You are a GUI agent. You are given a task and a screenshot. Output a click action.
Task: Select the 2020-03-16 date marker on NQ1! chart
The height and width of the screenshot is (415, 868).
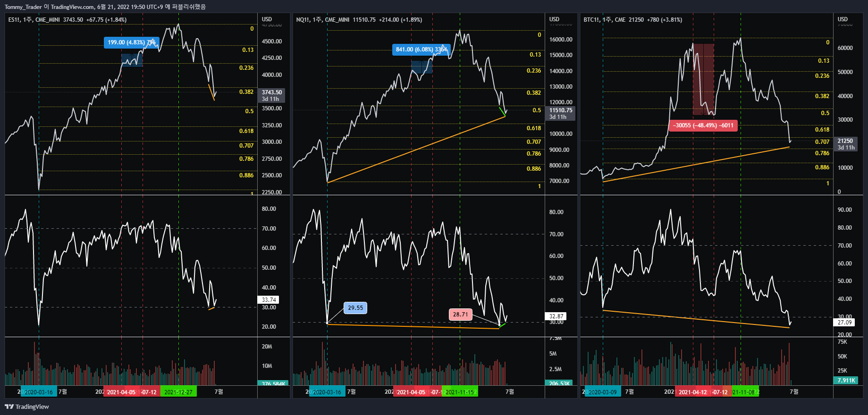click(x=327, y=392)
